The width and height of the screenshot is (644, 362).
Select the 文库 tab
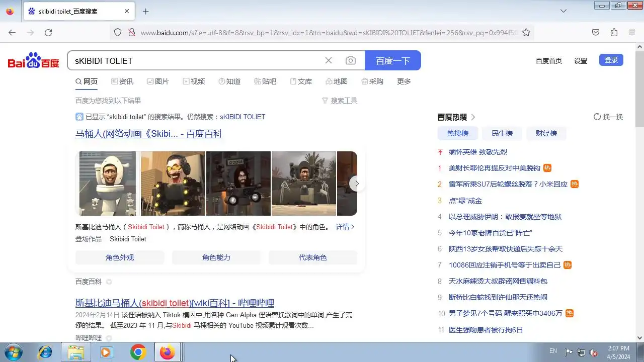[x=301, y=81]
